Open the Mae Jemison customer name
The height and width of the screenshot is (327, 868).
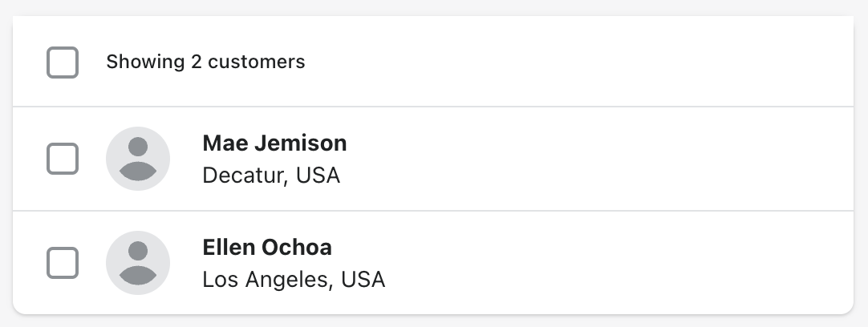tap(274, 143)
